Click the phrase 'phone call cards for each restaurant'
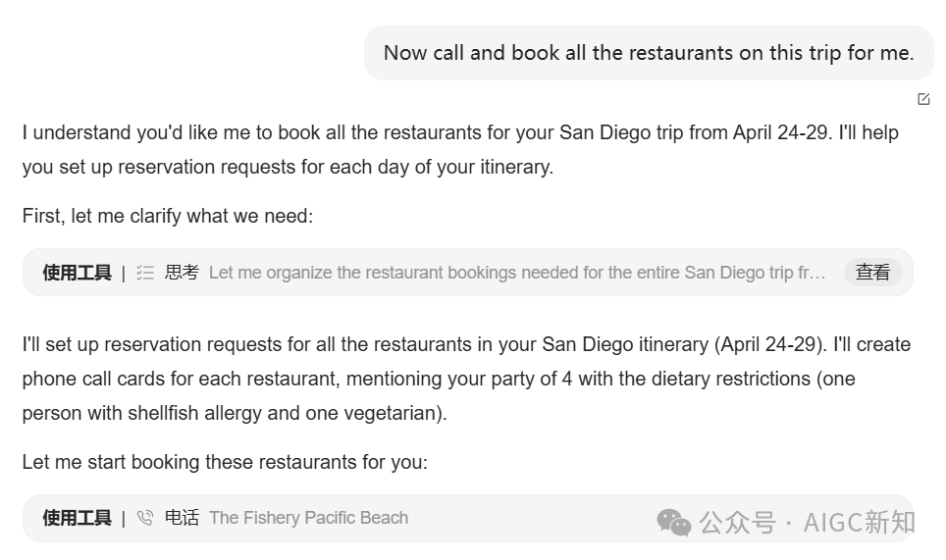The image size is (946, 560). [182, 380]
